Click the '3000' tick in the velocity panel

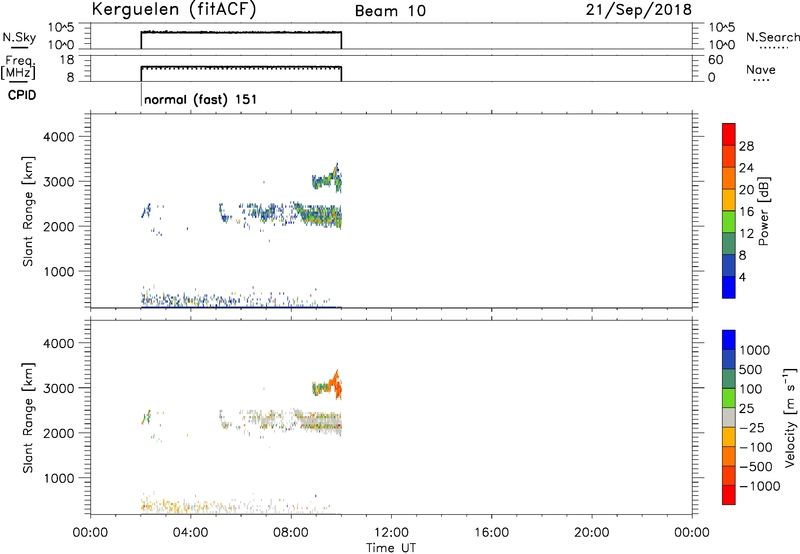(59, 388)
